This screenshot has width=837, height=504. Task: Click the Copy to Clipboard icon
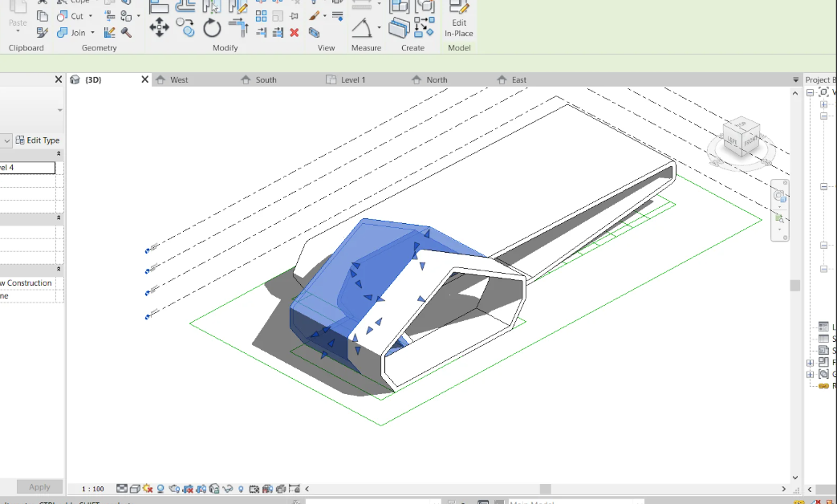coord(43,16)
